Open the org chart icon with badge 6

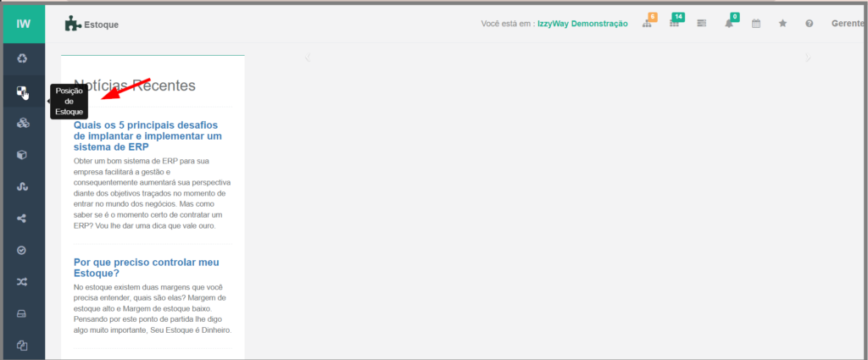[x=648, y=24]
